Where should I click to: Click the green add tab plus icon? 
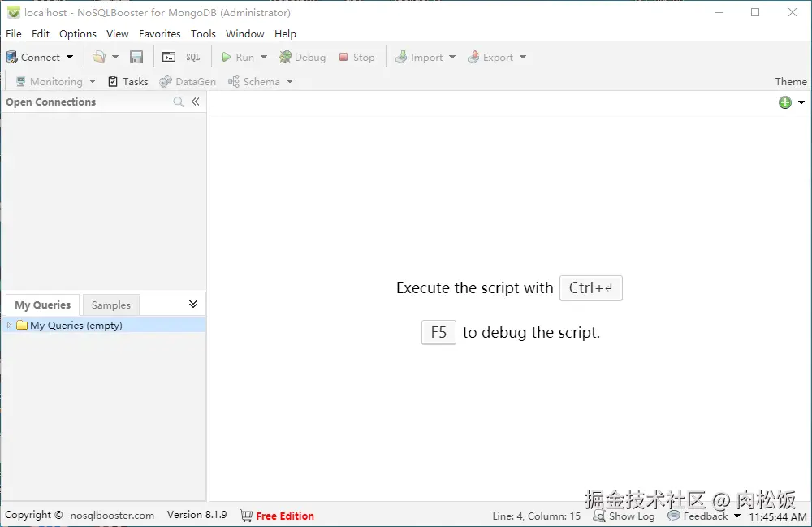785,102
